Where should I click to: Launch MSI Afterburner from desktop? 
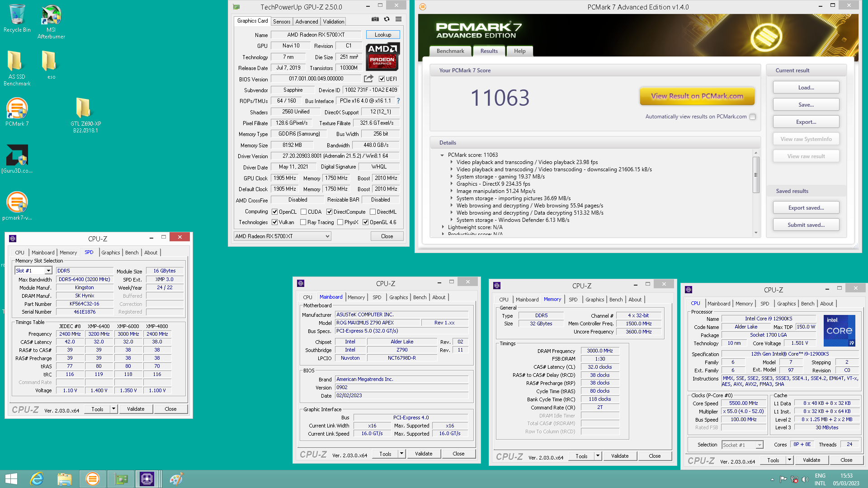(x=51, y=21)
